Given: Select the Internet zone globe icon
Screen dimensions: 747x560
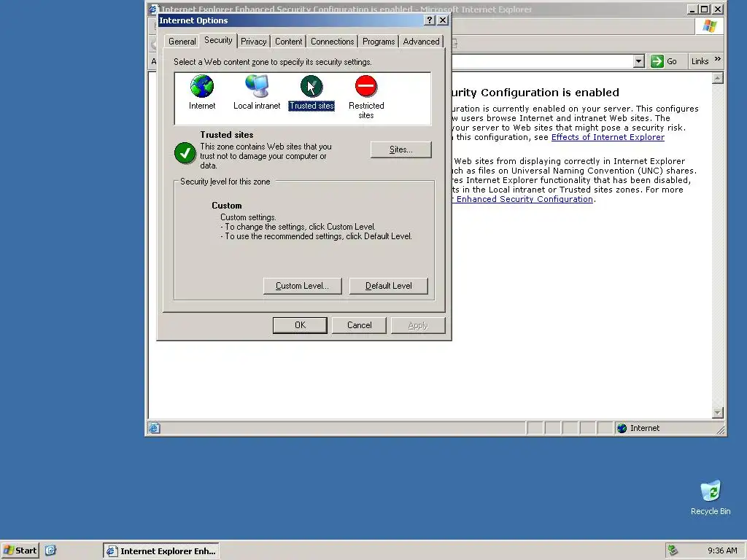Looking at the screenshot, I should (x=202, y=86).
